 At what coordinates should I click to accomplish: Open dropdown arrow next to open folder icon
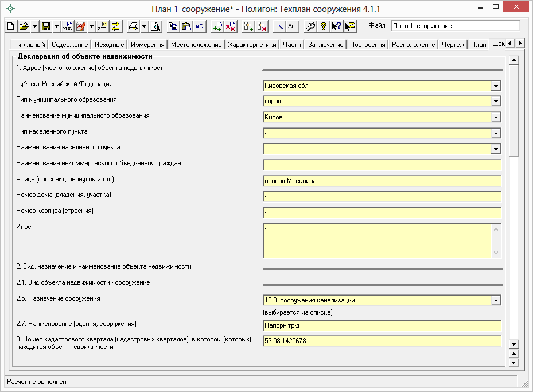(34, 26)
